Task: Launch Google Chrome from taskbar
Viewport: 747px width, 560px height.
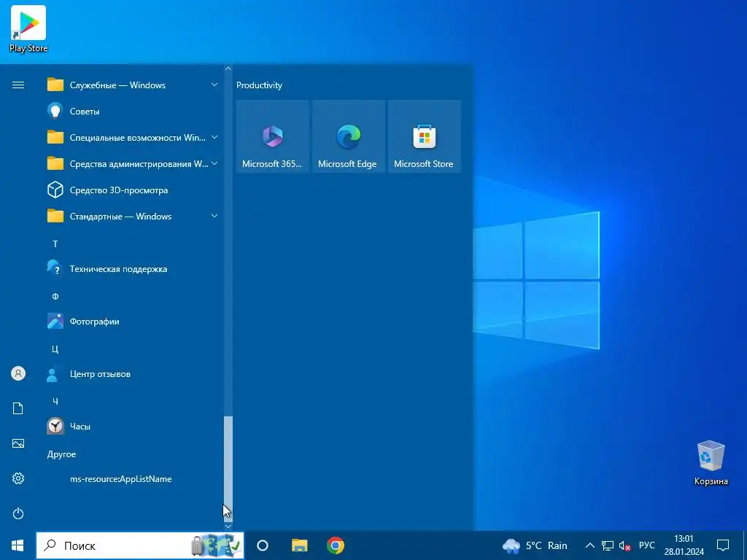Action: (336, 545)
